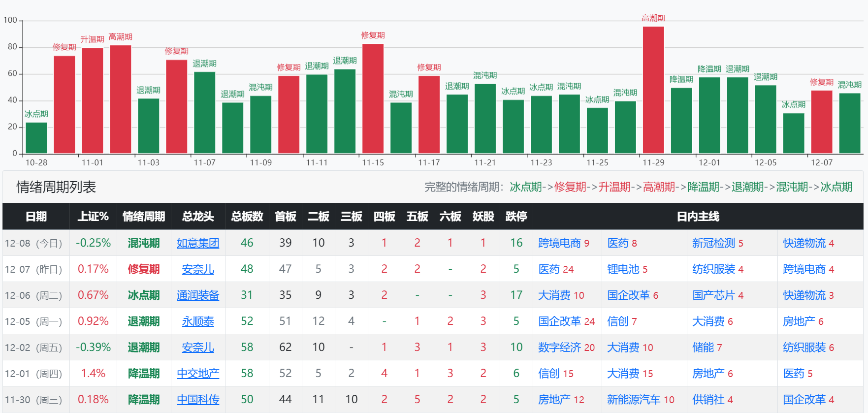The width and height of the screenshot is (868, 413).
Task: Click the 情绪周期 column header
Action: click(x=144, y=217)
